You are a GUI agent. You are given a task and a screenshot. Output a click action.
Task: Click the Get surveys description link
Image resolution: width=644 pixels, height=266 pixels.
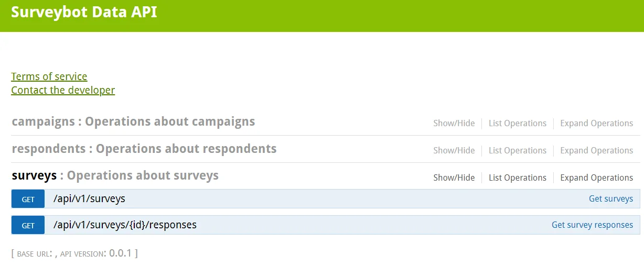(610, 199)
